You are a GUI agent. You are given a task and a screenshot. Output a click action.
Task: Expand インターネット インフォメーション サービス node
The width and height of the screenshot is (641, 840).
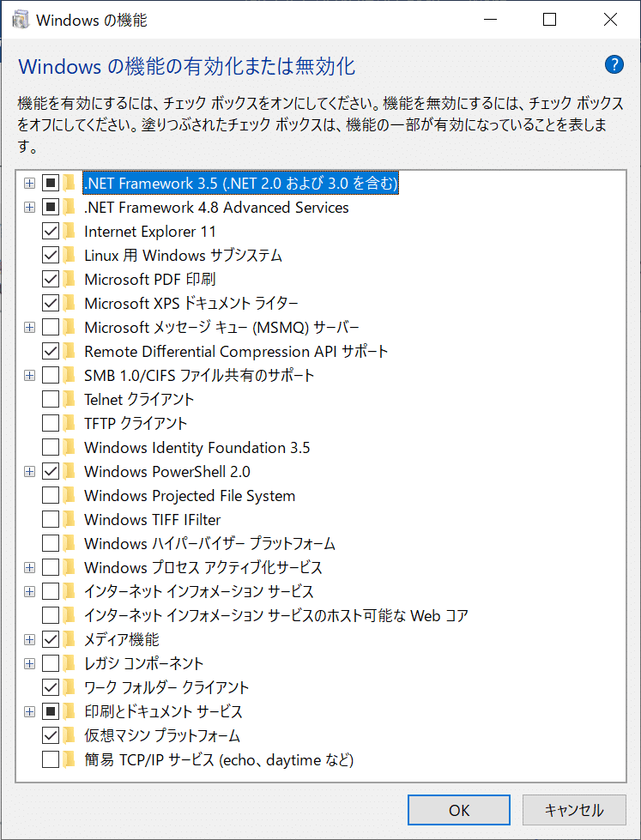pyautogui.click(x=29, y=592)
